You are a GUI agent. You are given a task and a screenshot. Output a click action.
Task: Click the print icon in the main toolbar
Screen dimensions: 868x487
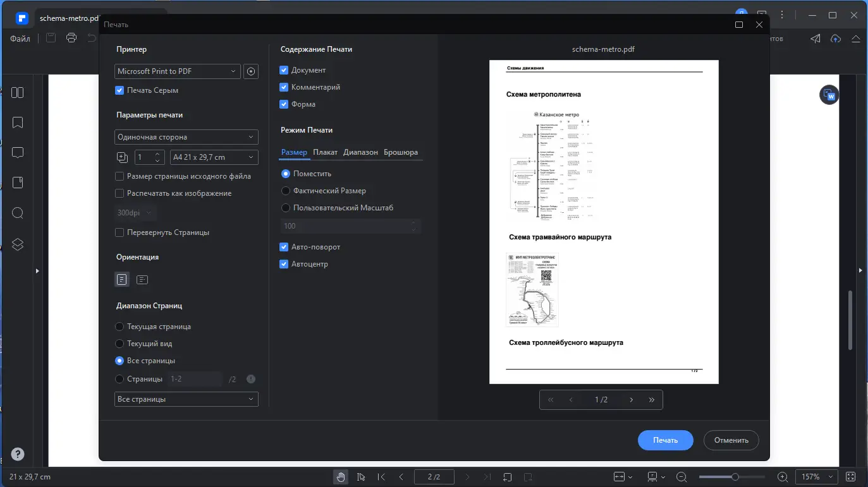coord(71,39)
